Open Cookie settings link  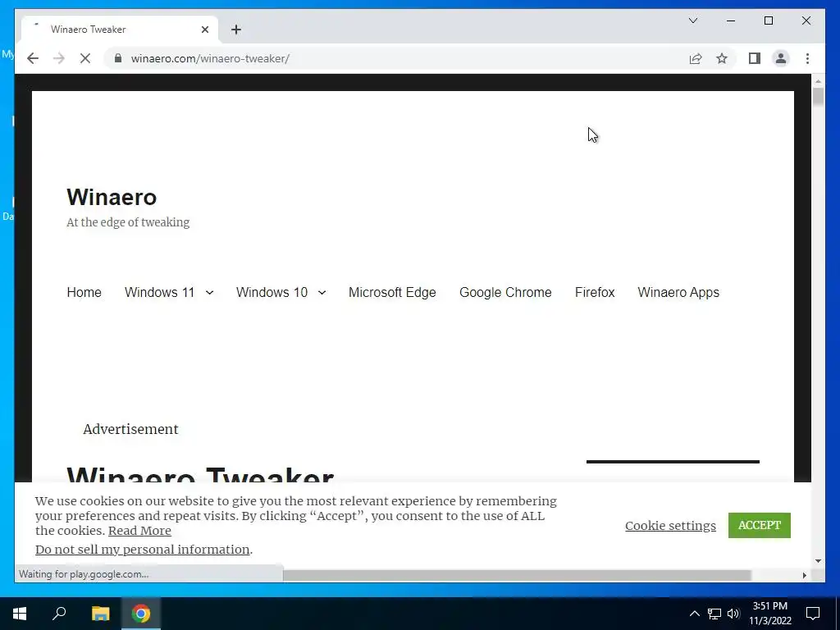point(670,526)
